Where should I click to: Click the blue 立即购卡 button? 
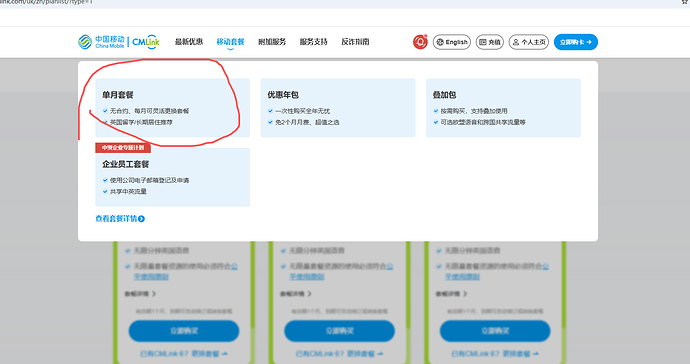click(x=576, y=42)
